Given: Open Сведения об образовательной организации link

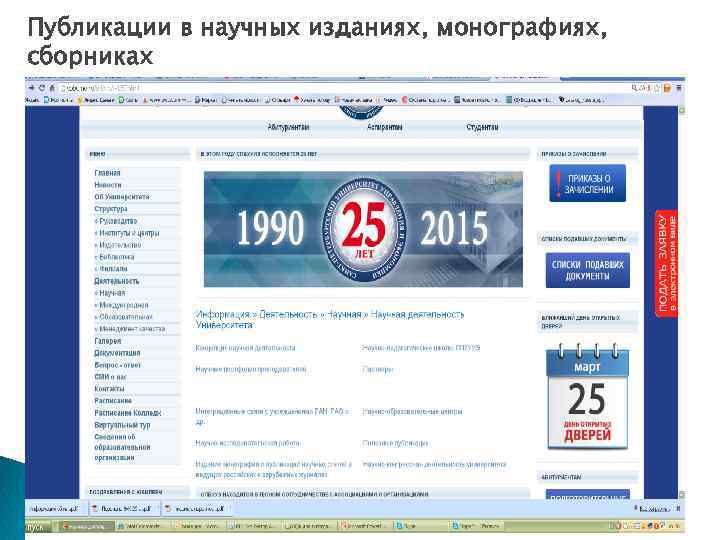Looking at the screenshot, I should tap(122, 447).
